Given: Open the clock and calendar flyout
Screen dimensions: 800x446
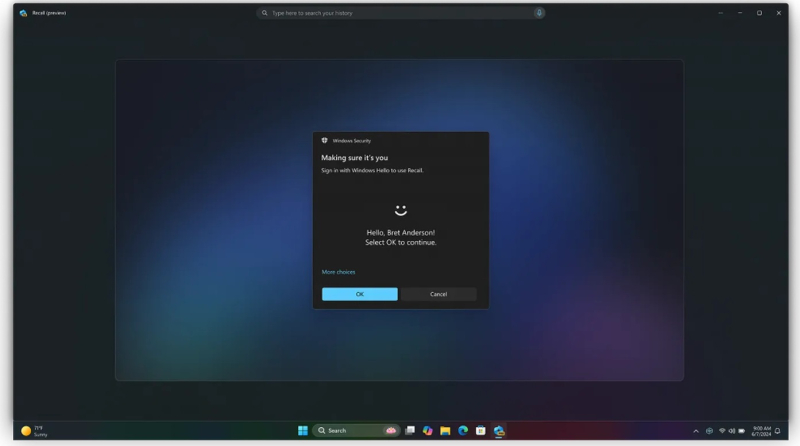Looking at the screenshot, I should [761, 431].
